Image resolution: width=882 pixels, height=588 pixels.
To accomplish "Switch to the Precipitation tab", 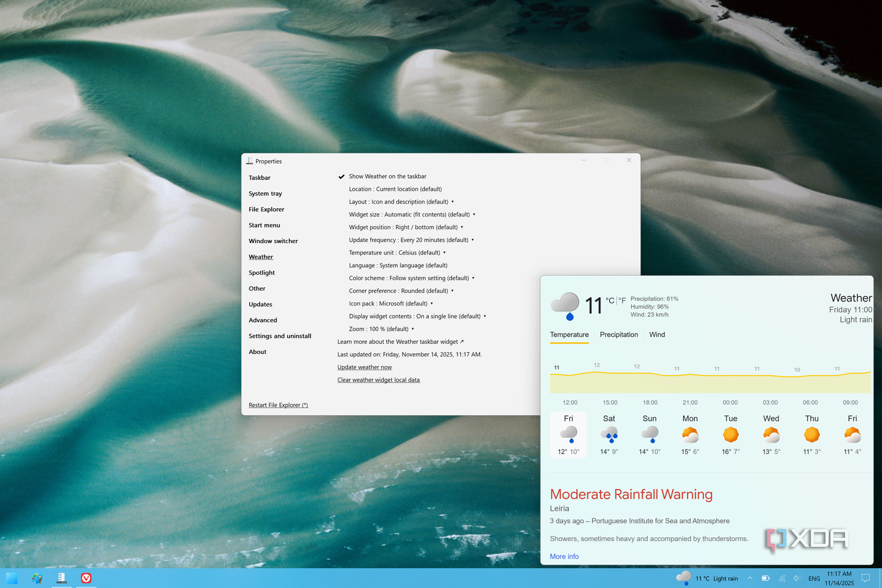I will [x=618, y=335].
